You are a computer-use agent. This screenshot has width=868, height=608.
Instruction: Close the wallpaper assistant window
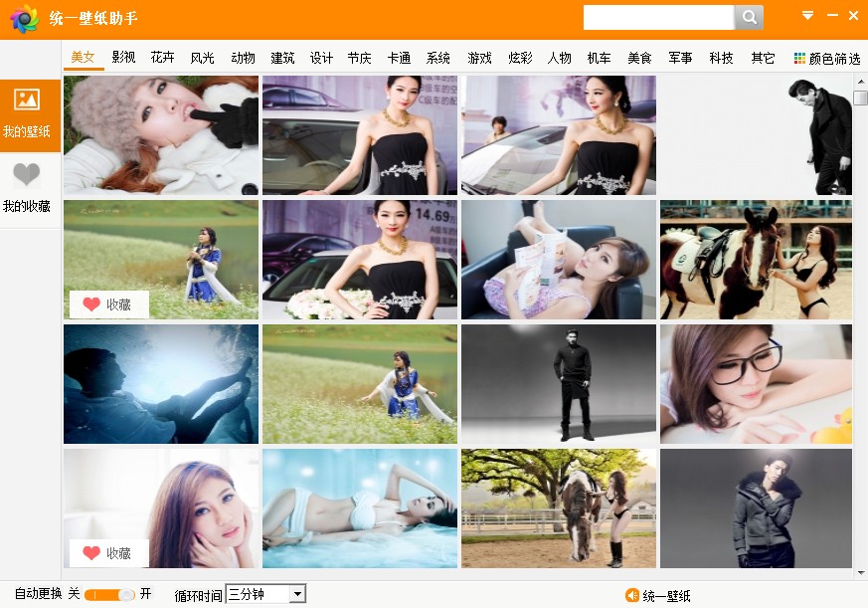(854, 16)
